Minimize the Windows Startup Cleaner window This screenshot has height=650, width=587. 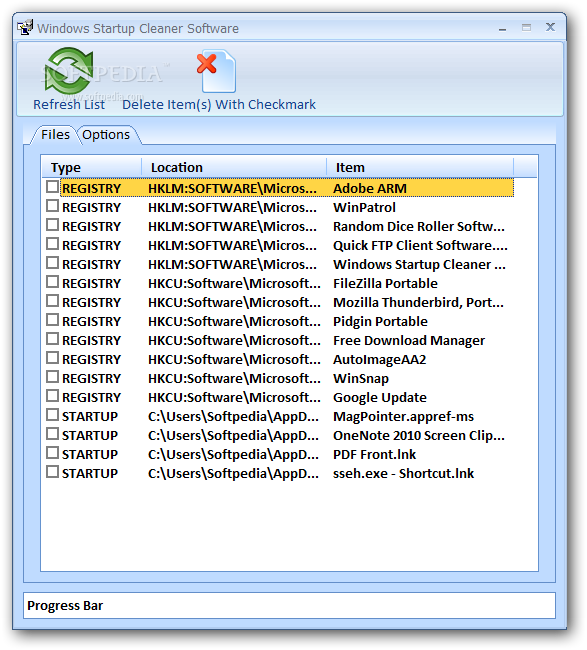pos(502,28)
